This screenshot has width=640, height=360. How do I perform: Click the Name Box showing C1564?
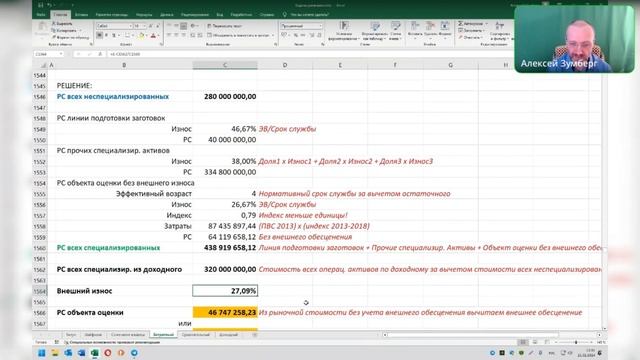tap(48, 54)
